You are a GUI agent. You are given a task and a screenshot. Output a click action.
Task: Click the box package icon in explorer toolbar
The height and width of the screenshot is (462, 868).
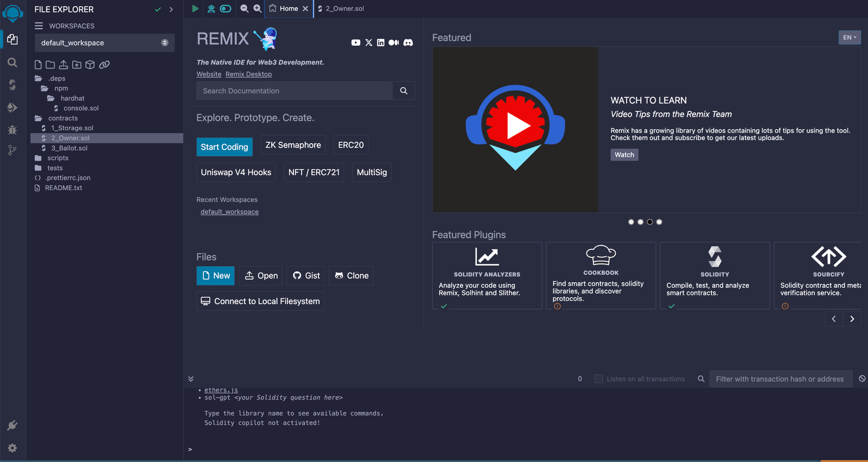[x=90, y=65]
